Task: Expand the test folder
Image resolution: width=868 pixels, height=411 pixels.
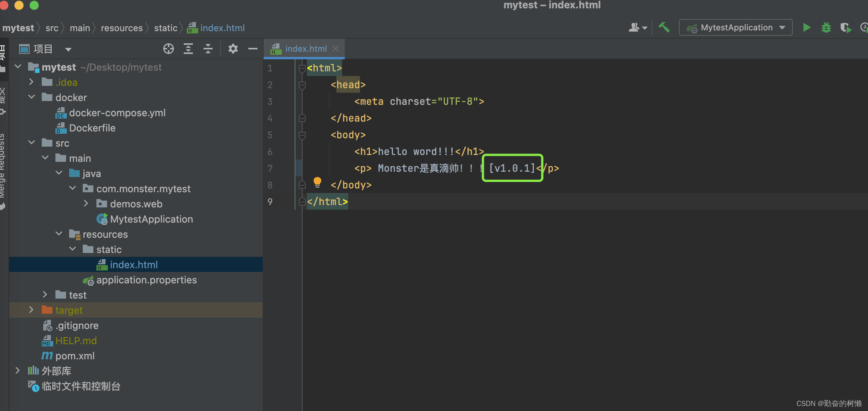Action: 45,295
